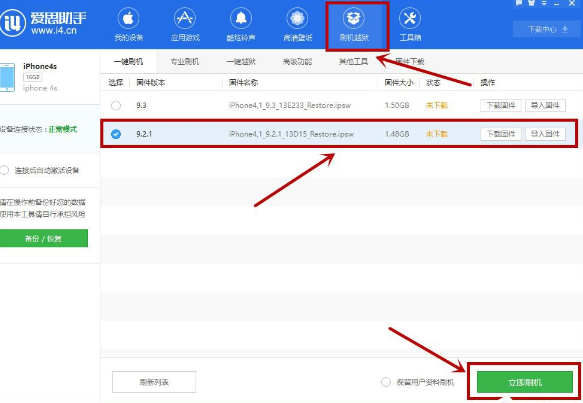This screenshot has height=403, width=583.
Task: Open the 应用游戏 apps and games section
Action: point(185,25)
